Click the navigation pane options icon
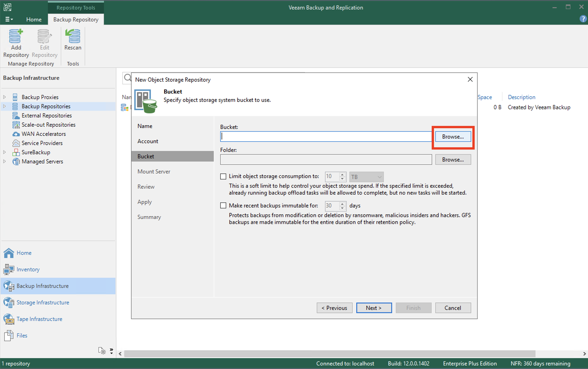Screen dimensions: 588x369 pos(102,351)
